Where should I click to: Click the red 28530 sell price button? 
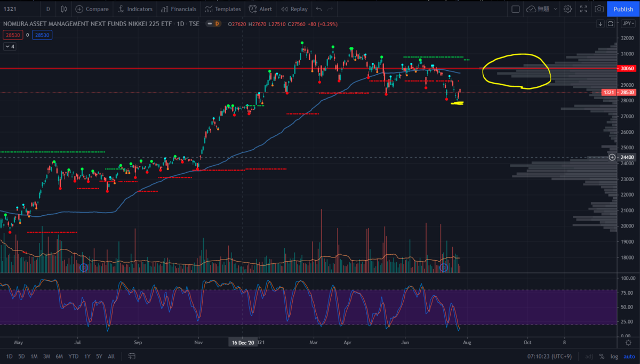(12, 35)
